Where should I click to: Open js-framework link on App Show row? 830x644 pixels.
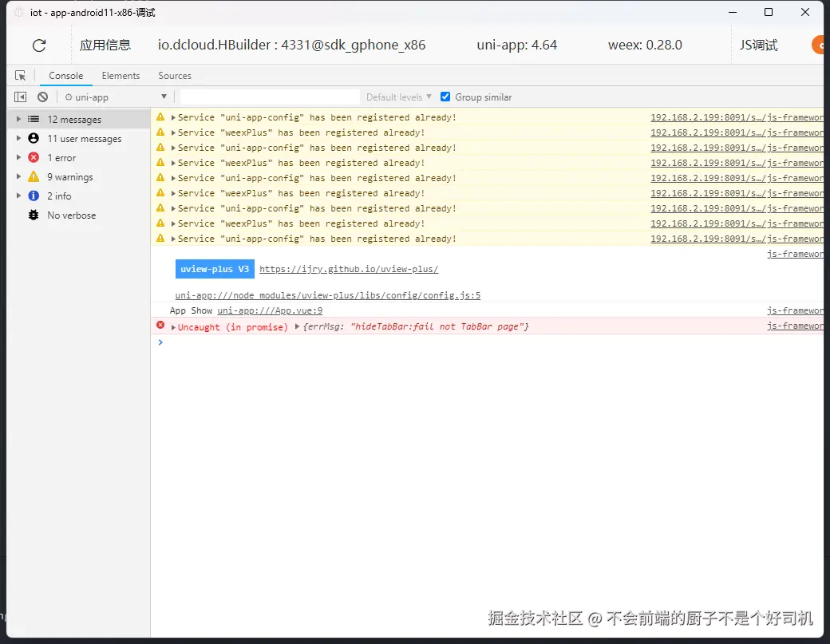[795, 310]
